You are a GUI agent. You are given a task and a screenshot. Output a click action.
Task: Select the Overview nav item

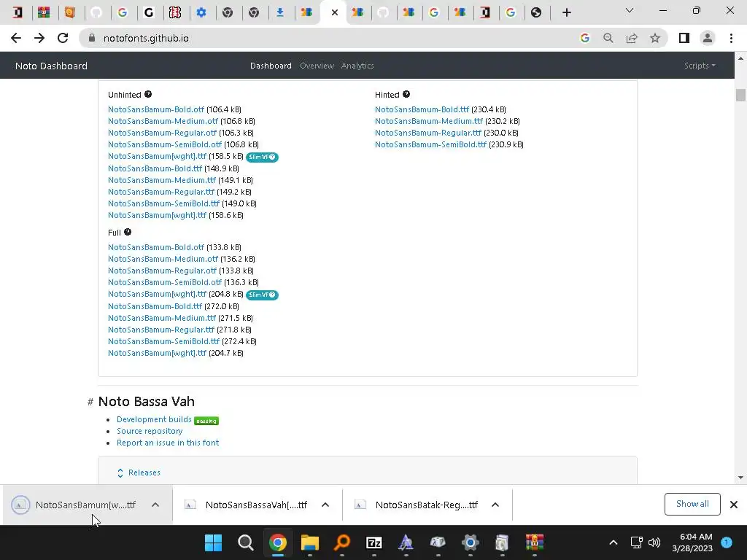click(x=317, y=66)
